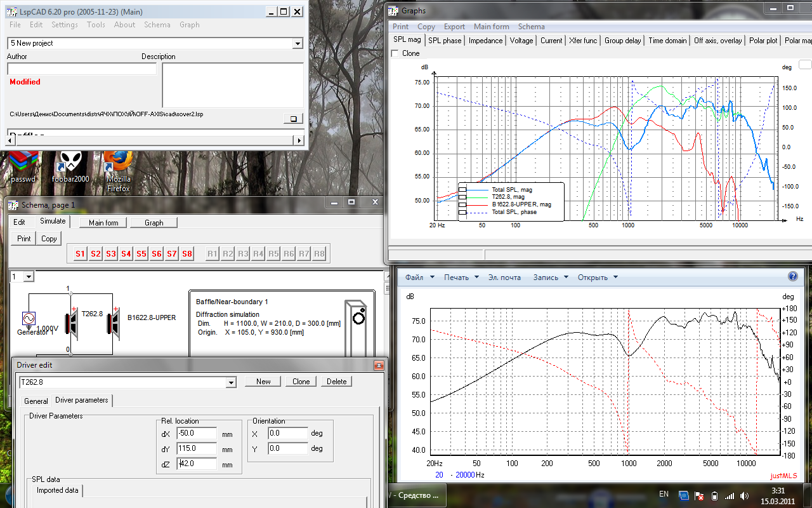Click Main form button in Schema window
The image size is (812, 508).
(x=103, y=223)
